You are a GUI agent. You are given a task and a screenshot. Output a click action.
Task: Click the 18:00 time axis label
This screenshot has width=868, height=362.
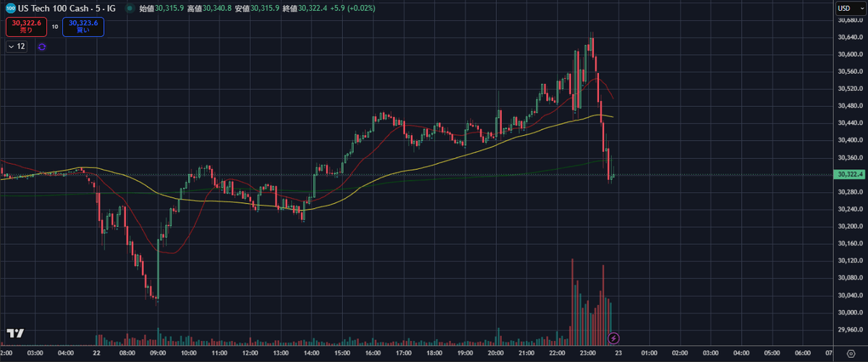coord(434,353)
